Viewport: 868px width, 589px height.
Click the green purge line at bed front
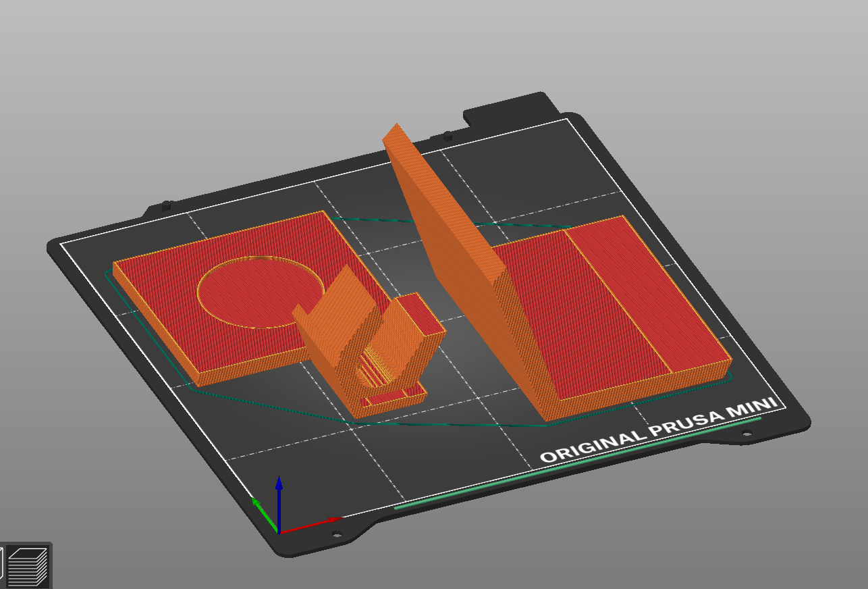click(577, 462)
